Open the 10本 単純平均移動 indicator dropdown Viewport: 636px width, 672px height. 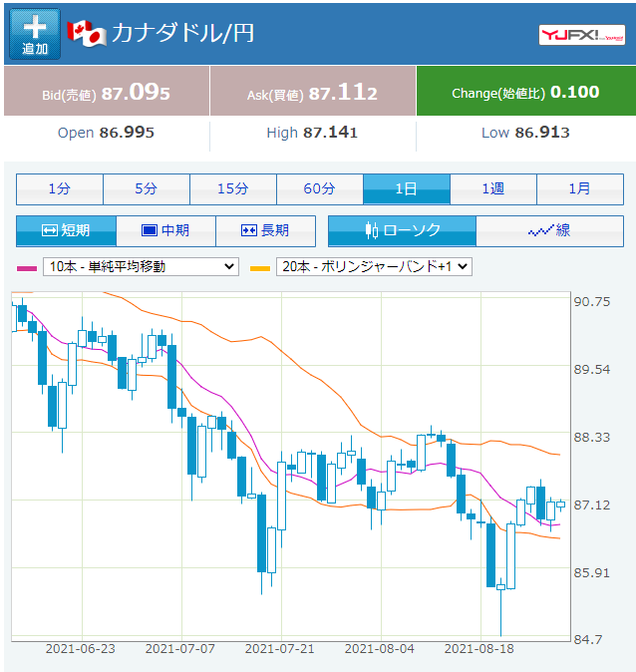(141, 266)
